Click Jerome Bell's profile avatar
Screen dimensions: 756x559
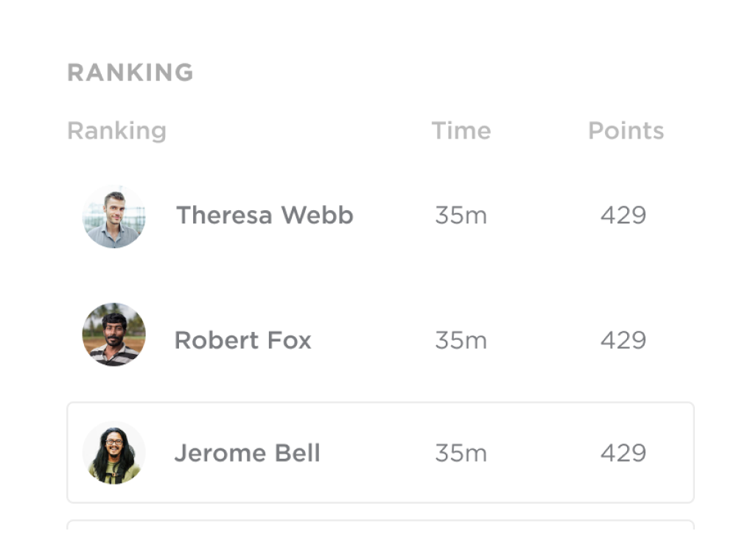click(113, 453)
